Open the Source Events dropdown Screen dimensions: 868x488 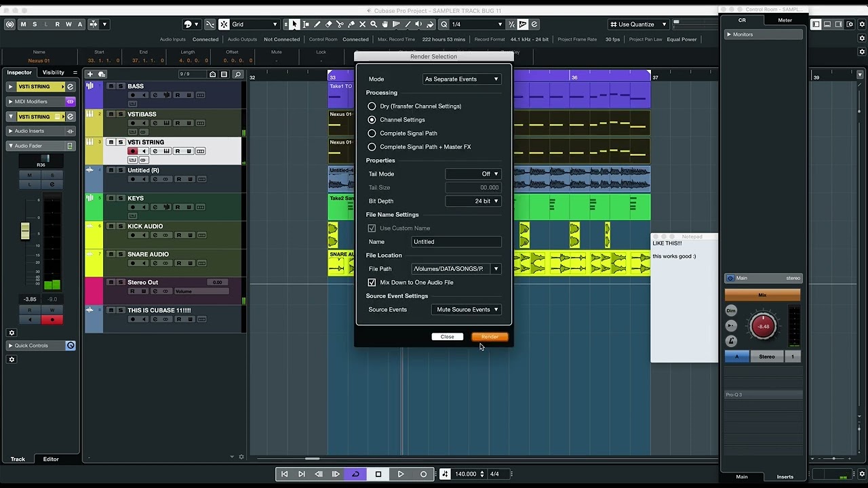pos(466,310)
